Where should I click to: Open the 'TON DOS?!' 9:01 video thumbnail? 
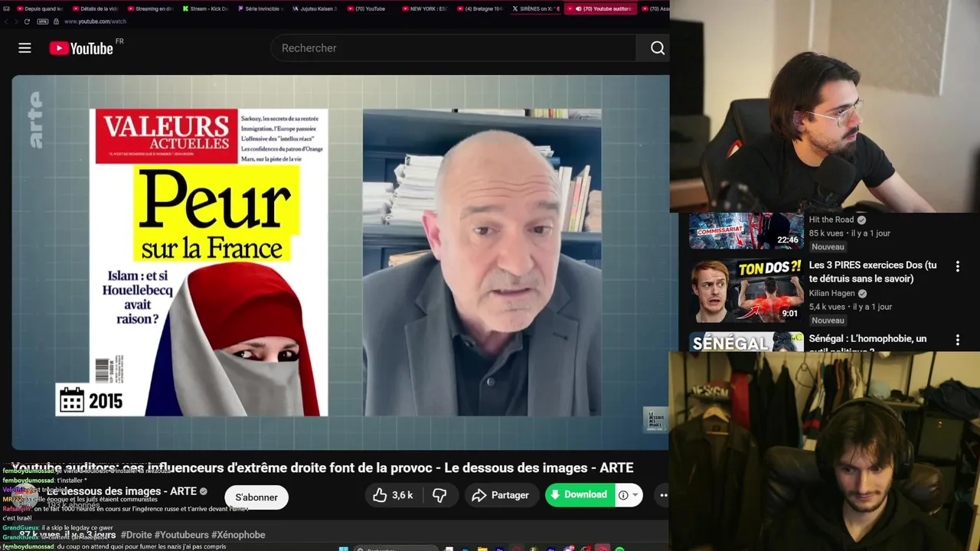tap(746, 291)
